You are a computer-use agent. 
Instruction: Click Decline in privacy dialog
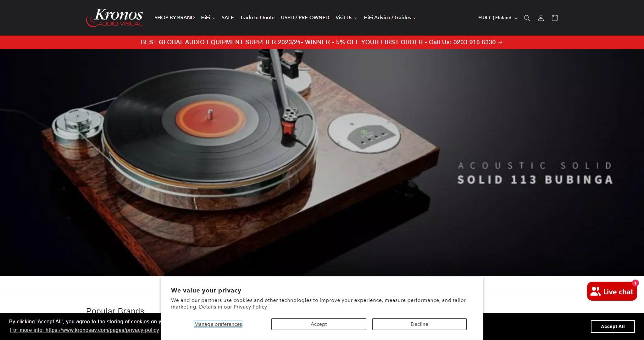coord(419,324)
